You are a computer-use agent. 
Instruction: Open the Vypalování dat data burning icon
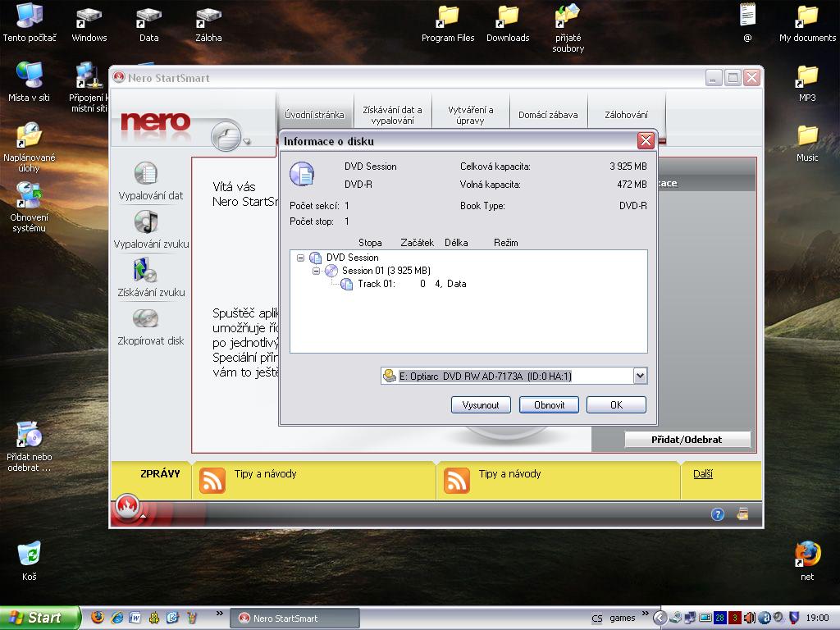pyautogui.click(x=146, y=173)
